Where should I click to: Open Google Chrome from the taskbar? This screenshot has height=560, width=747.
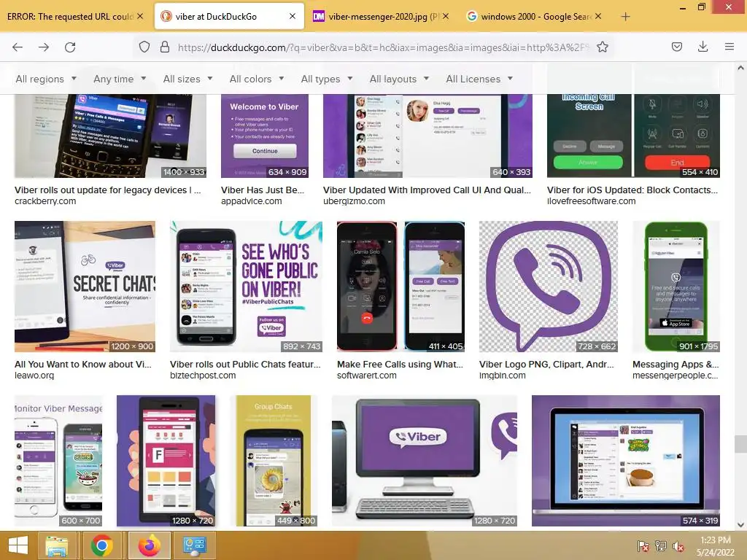pyautogui.click(x=102, y=545)
